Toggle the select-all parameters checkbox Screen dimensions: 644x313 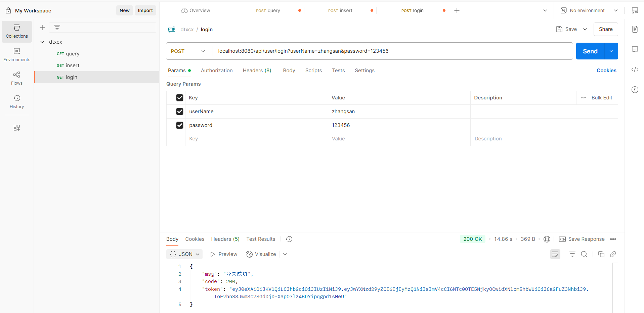click(180, 97)
